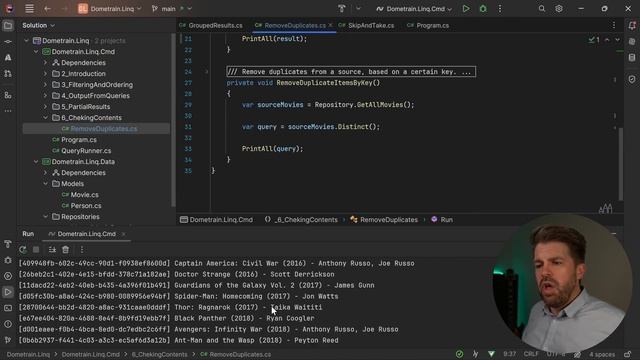The width and height of the screenshot is (640, 360).
Task: Click _6_ChekingContents namespace breadcrumb
Action: tap(301, 220)
